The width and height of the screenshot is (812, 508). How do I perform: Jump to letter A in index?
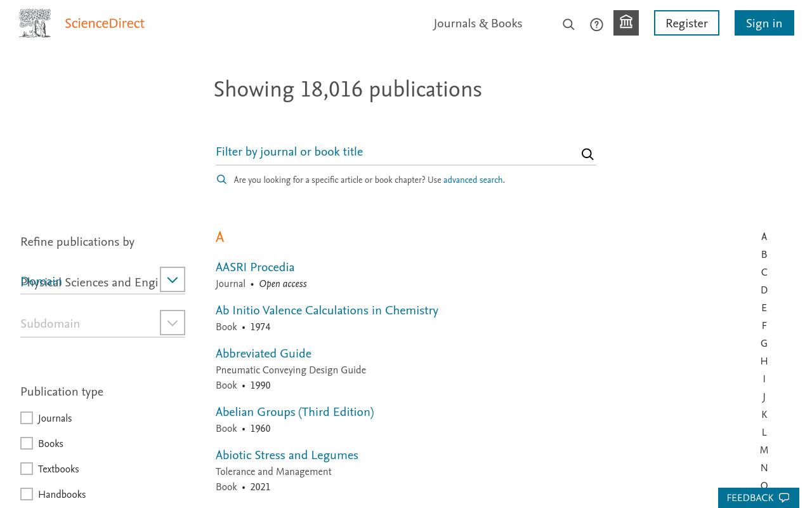click(764, 237)
